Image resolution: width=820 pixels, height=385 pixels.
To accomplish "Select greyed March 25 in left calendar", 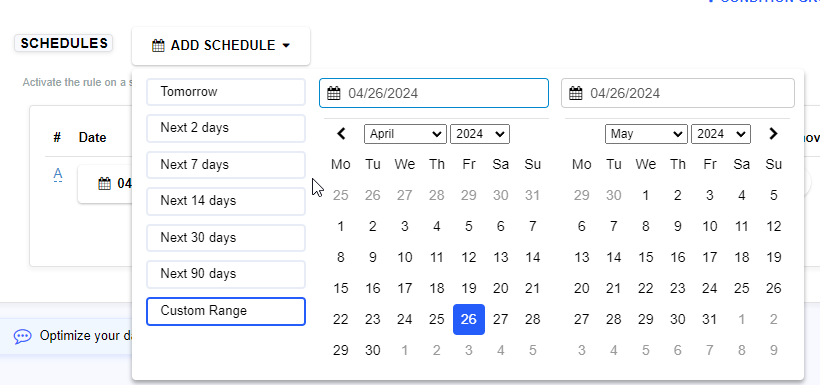I will (340, 196).
